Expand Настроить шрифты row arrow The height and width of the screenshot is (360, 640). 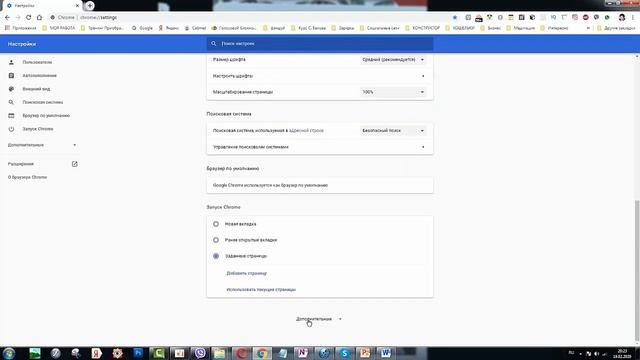tap(423, 76)
